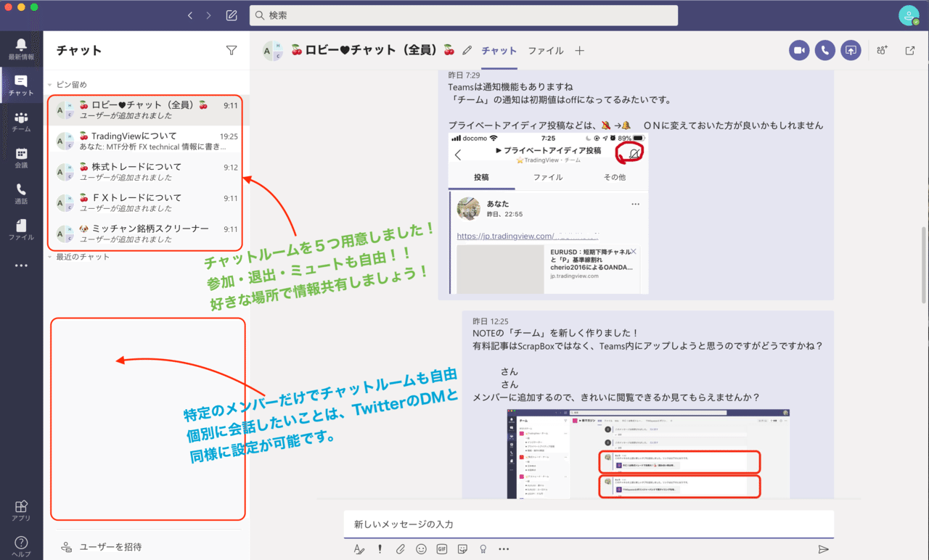Click the new chat compose icon

click(232, 15)
